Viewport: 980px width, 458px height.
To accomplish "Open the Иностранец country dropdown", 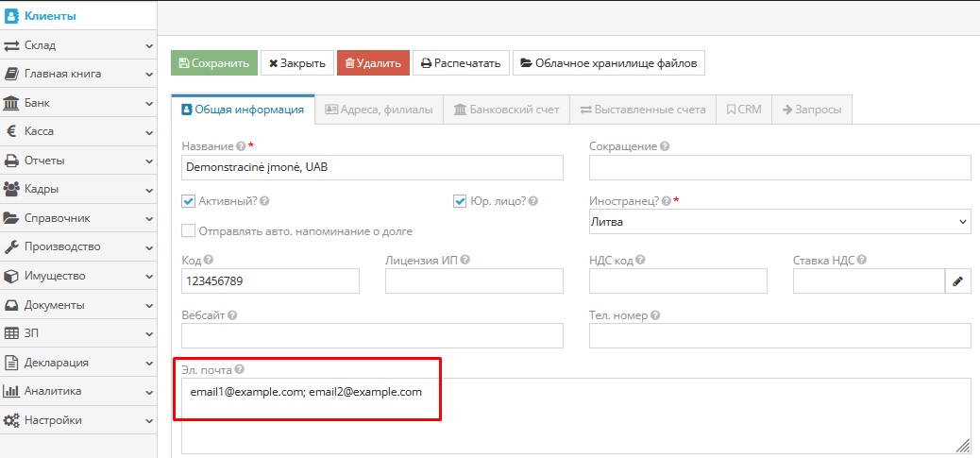I will [780, 222].
